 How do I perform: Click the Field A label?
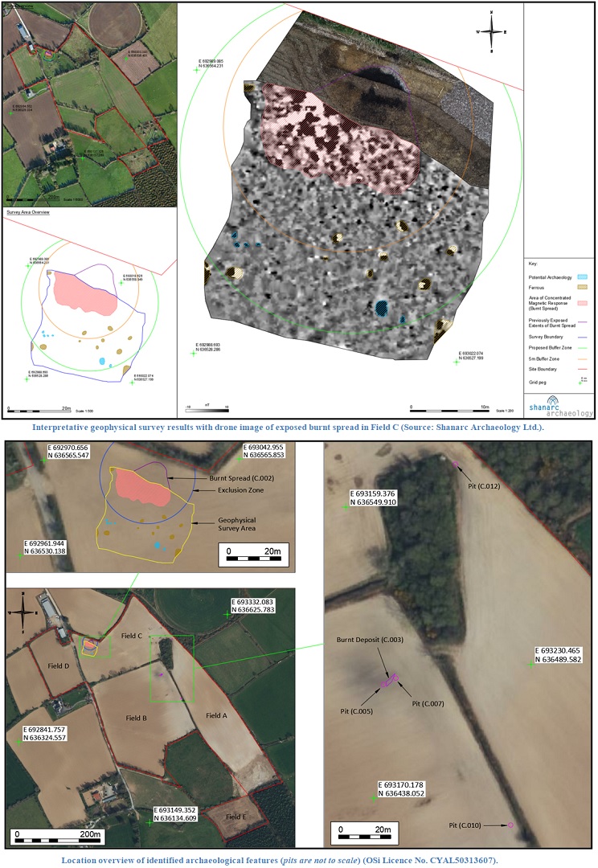click(216, 715)
